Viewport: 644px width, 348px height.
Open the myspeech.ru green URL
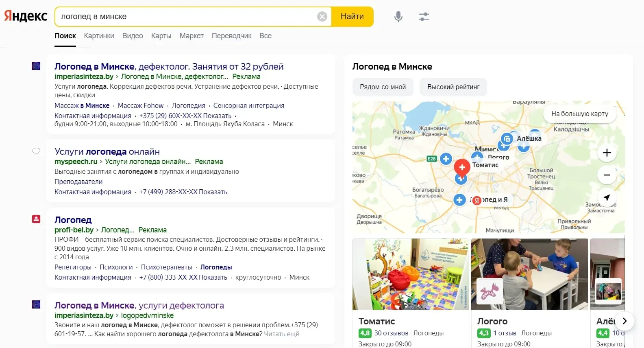click(x=76, y=162)
